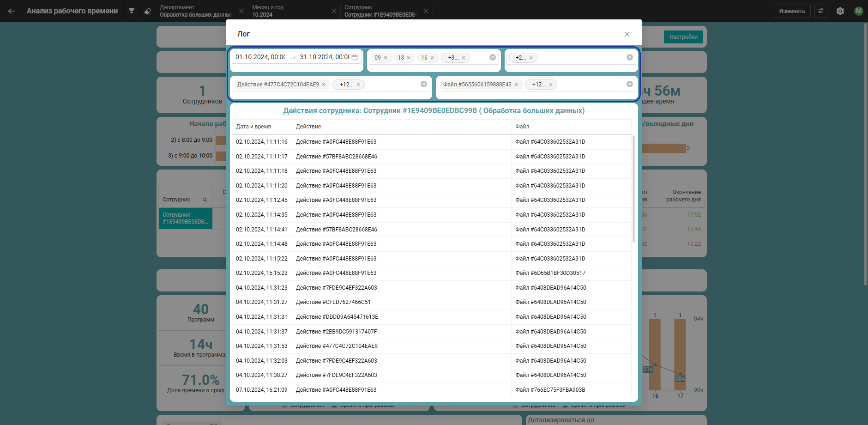The image size is (868, 425).
Task: Select row dated 04.10.2024, 11:31:53
Action: (431, 346)
